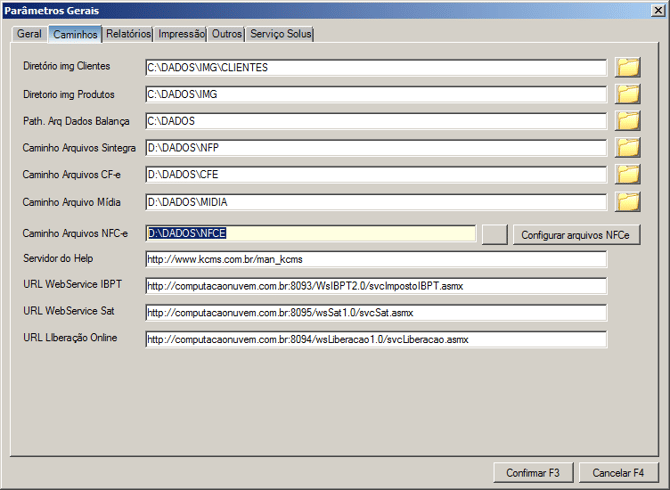The width and height of the screenshot is (670, 490).
Task: Close the Parâmetros Gerais window
Action: (x=656, y=10)
